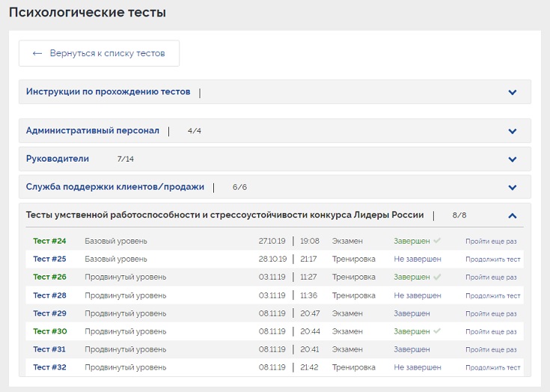This screenshot has width=550, height=392.
Task: Expand the instructions section chevron
Action: coord(513,92)
